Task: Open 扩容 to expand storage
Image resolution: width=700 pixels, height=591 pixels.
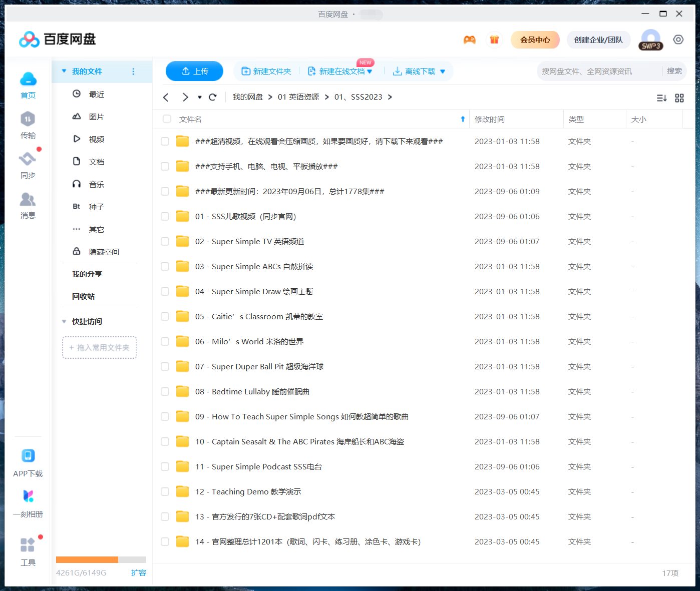Action: [x=139, y=572]
